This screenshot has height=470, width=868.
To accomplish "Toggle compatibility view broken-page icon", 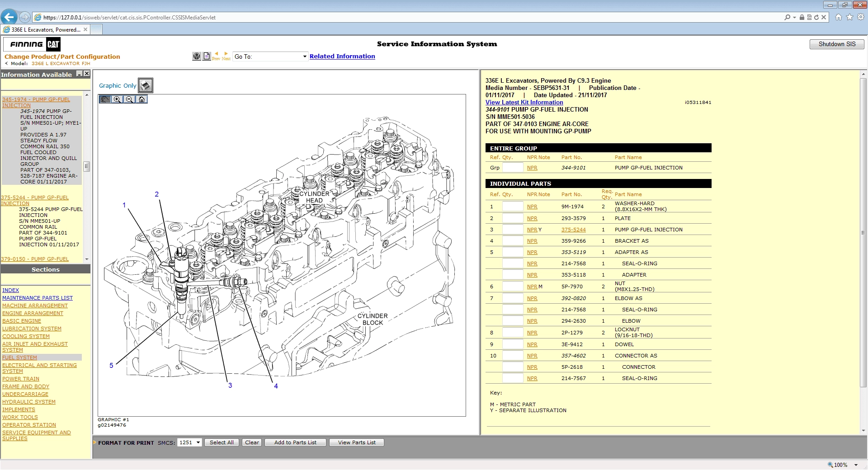I will coord(809,17).
